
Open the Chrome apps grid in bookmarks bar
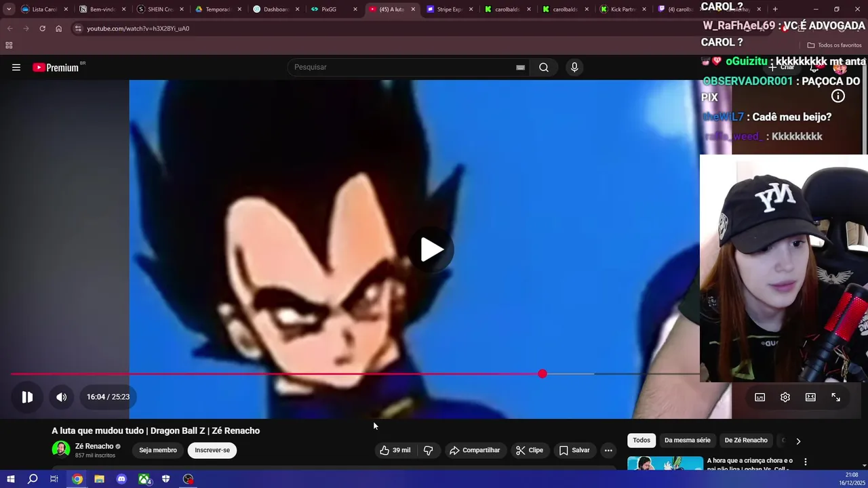(9, 45)
